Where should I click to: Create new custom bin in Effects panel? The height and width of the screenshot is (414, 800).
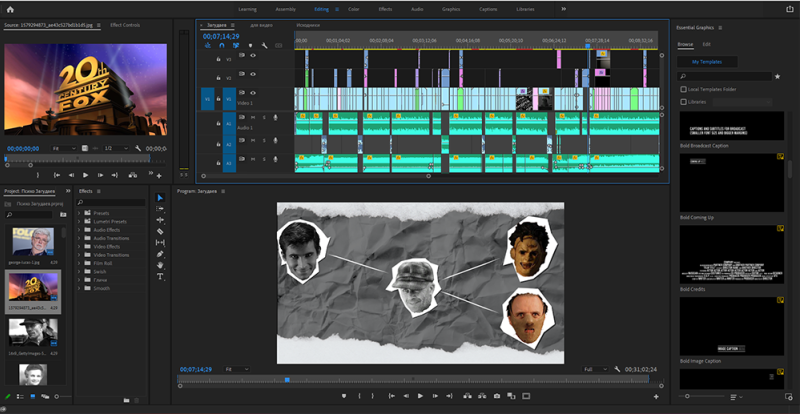[126, 400]
